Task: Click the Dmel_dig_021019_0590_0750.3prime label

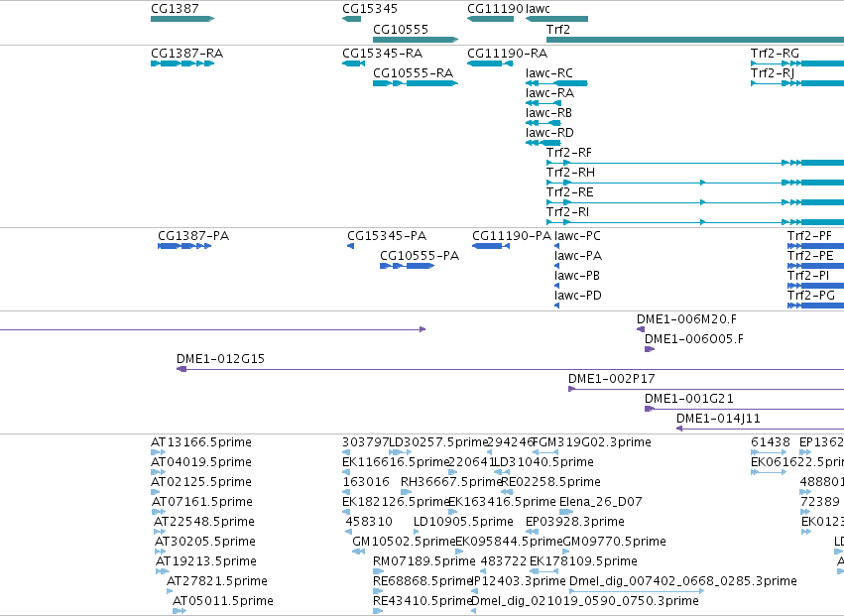Action: click(x=585, y=602)
